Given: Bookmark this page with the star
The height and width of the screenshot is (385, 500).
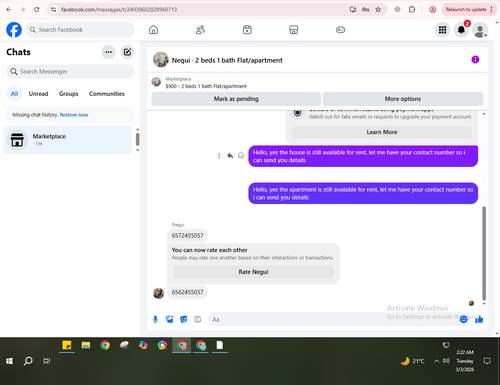Looking at the screenshot, I should tap(378, 9).
